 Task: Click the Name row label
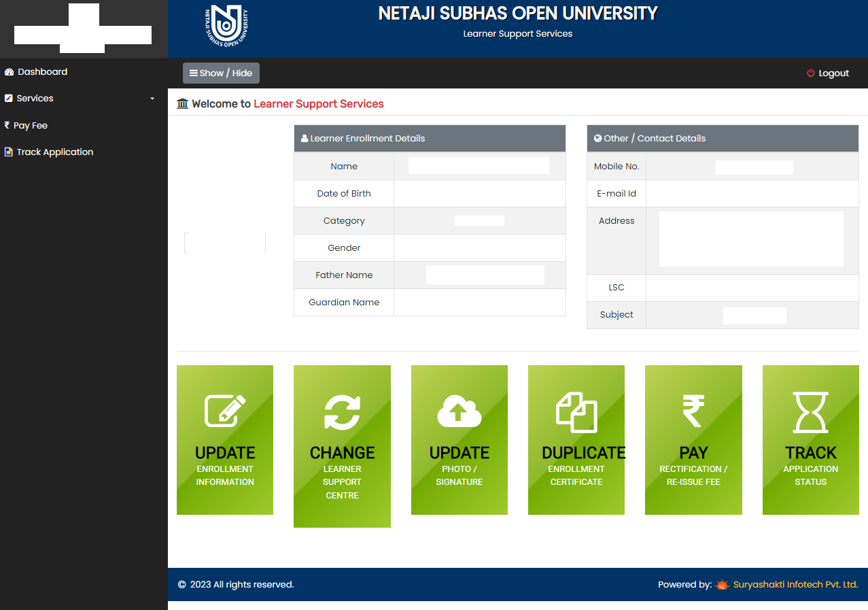[x=344, y=167]
